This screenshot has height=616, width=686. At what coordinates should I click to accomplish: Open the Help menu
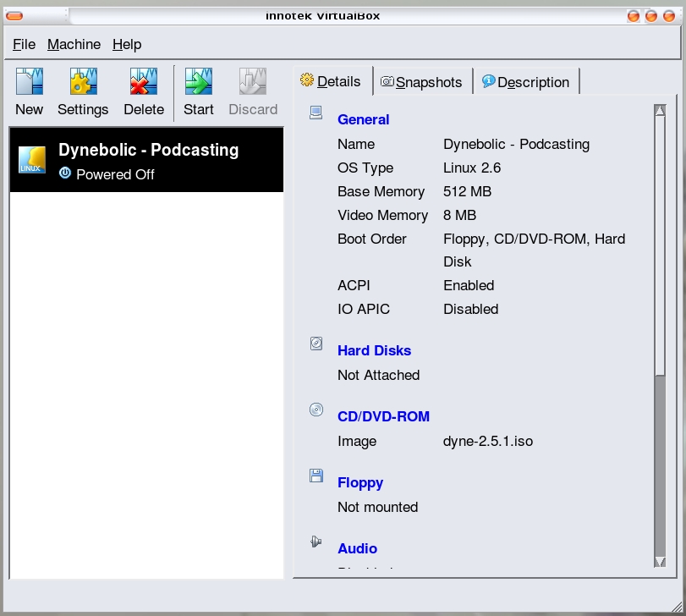tap(127, 44)
